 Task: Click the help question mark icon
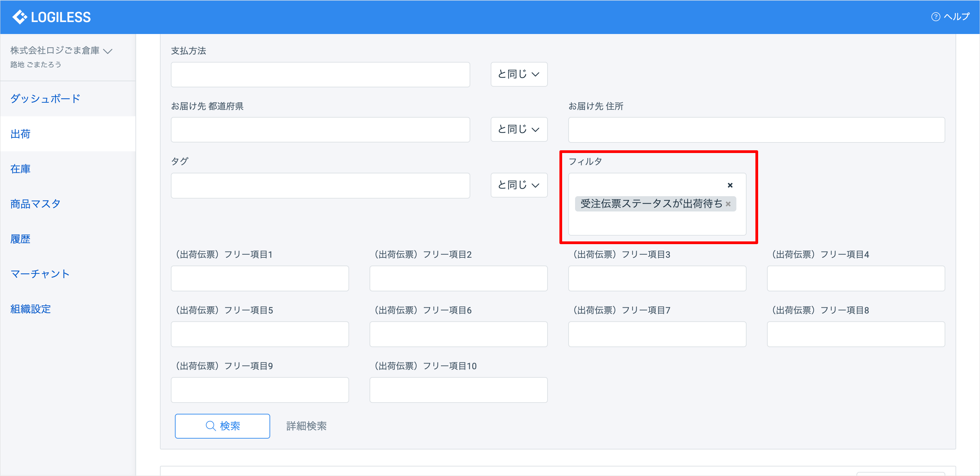[935, 17]
